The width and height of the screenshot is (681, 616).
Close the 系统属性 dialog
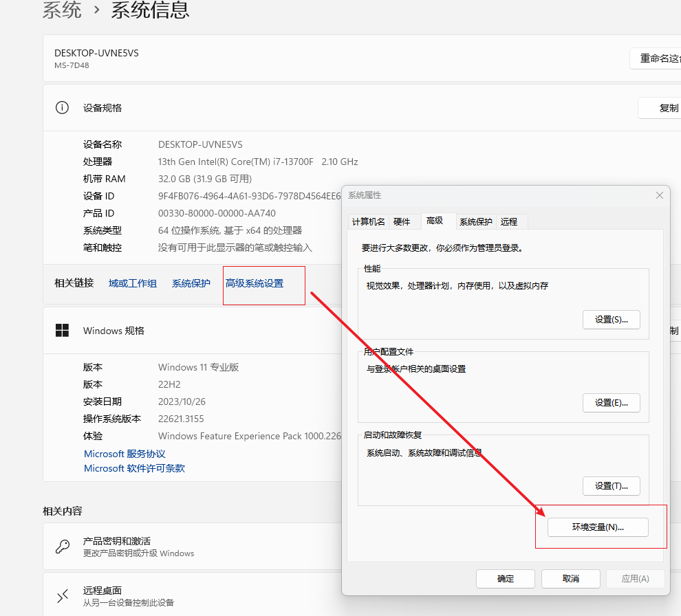(659, 195)
